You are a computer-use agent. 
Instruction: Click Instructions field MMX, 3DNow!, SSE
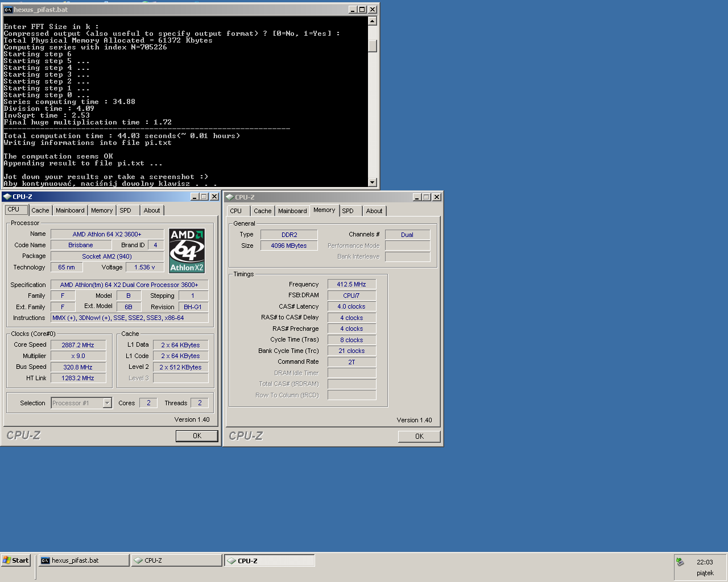pyautogui.click(x=130, y=318)
